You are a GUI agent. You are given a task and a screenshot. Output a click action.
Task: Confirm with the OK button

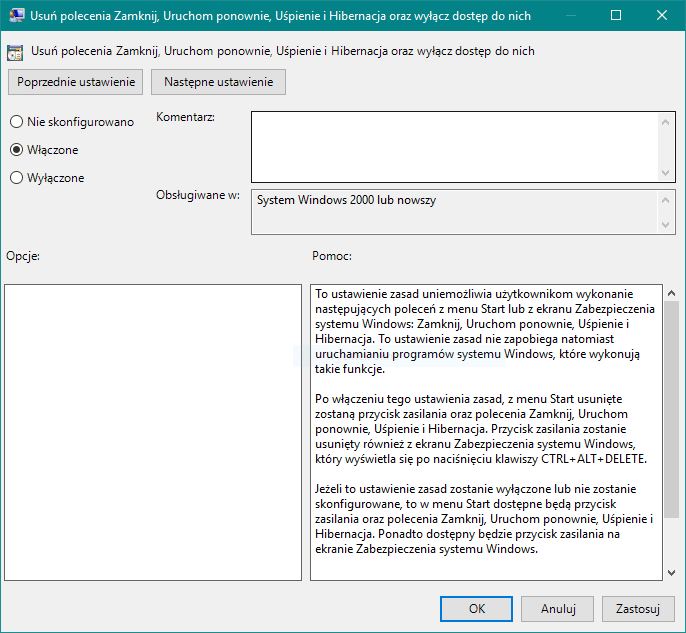coord(476,609)
